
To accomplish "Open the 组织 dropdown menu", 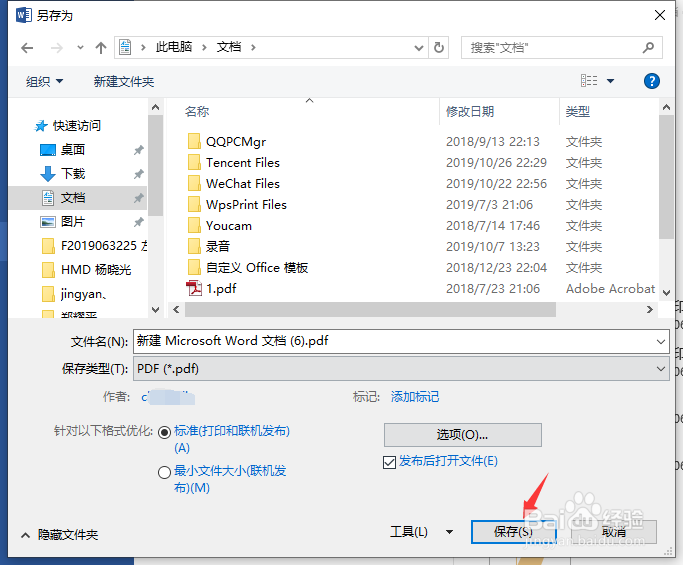I will [x=44, y=81].
